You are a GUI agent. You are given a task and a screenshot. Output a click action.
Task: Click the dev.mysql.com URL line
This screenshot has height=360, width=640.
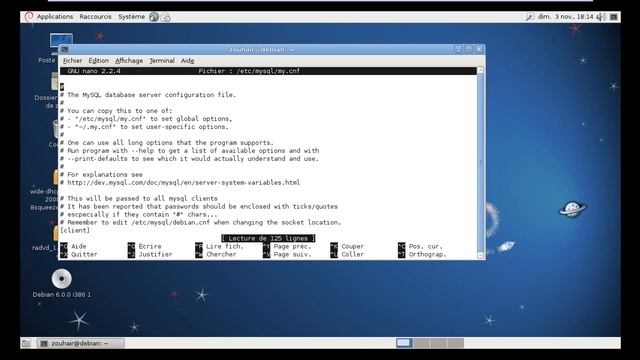[x=180, y=182]
